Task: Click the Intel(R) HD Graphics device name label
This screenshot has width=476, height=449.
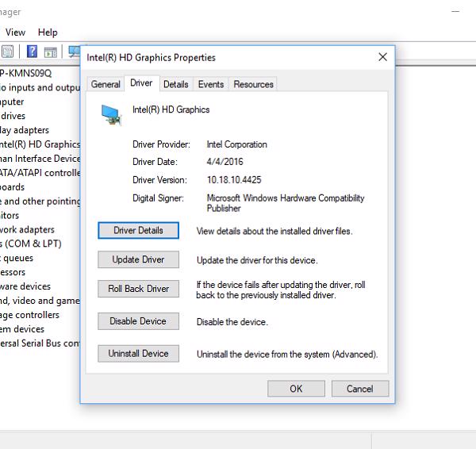Action: (171, 109)
